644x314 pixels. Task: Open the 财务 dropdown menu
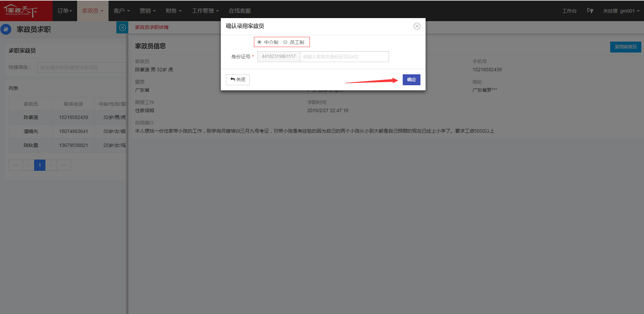[x=173, y=11]
